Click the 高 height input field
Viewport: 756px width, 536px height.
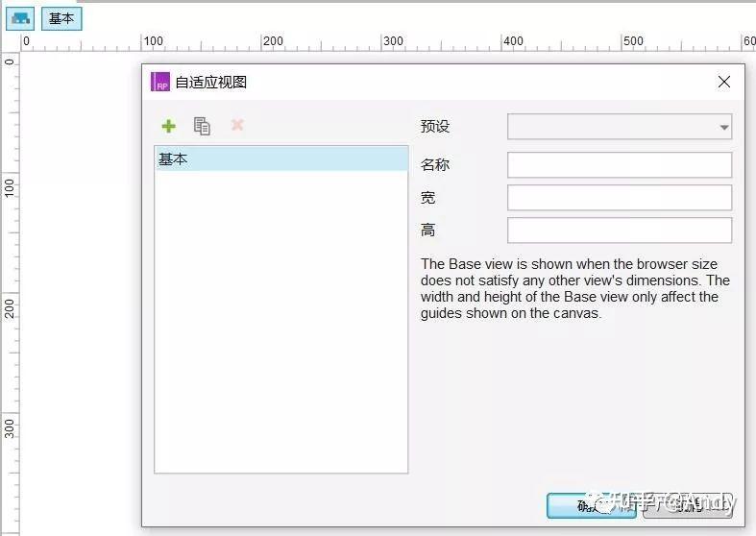[x=620, y=231]
